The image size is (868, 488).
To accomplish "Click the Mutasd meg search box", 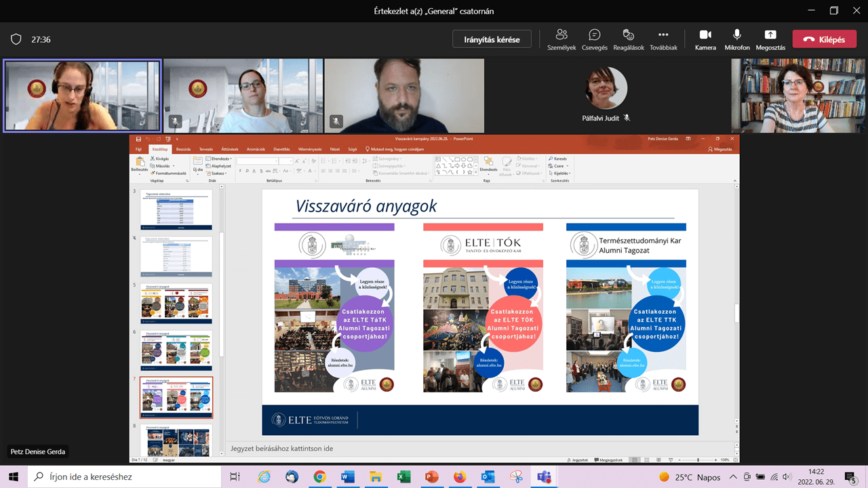I will pyautogui.click(x=395, y=149).
